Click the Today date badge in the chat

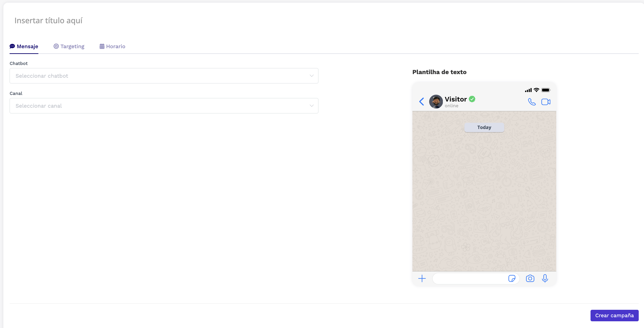484,127
